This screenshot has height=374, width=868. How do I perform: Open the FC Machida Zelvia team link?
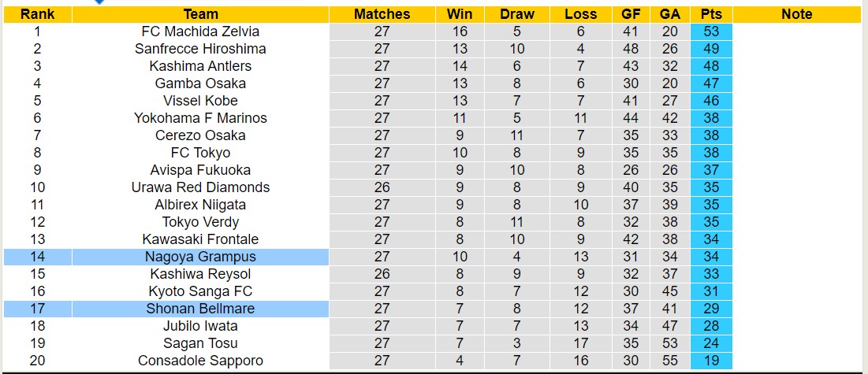click(200, 31)
